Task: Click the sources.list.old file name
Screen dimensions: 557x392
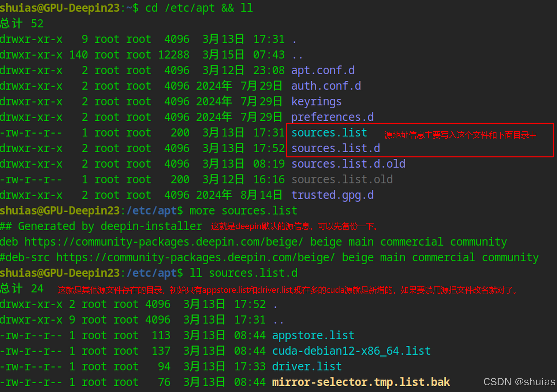Action: tap(342, 179)
